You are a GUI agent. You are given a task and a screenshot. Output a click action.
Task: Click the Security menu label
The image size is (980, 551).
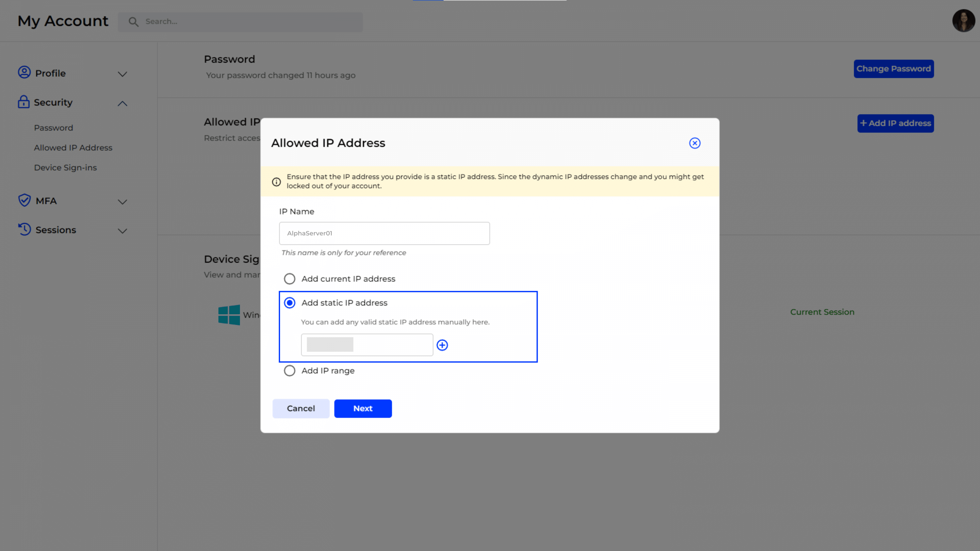53,102
